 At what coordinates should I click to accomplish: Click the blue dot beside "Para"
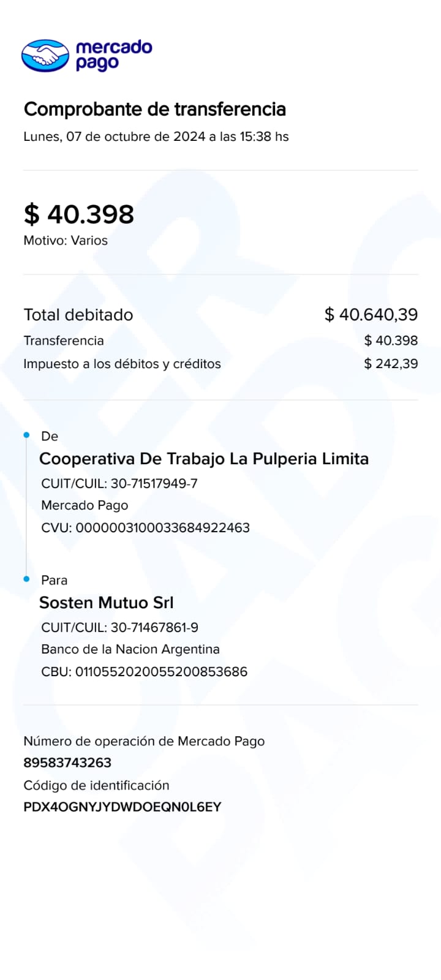[x=26, y=579]
